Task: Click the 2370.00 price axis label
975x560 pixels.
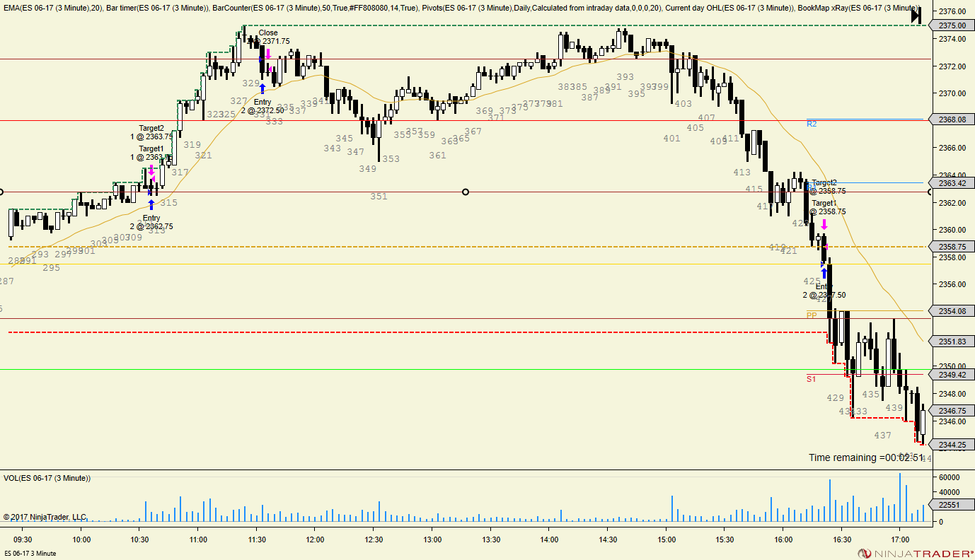Action: tap(952, 93)
